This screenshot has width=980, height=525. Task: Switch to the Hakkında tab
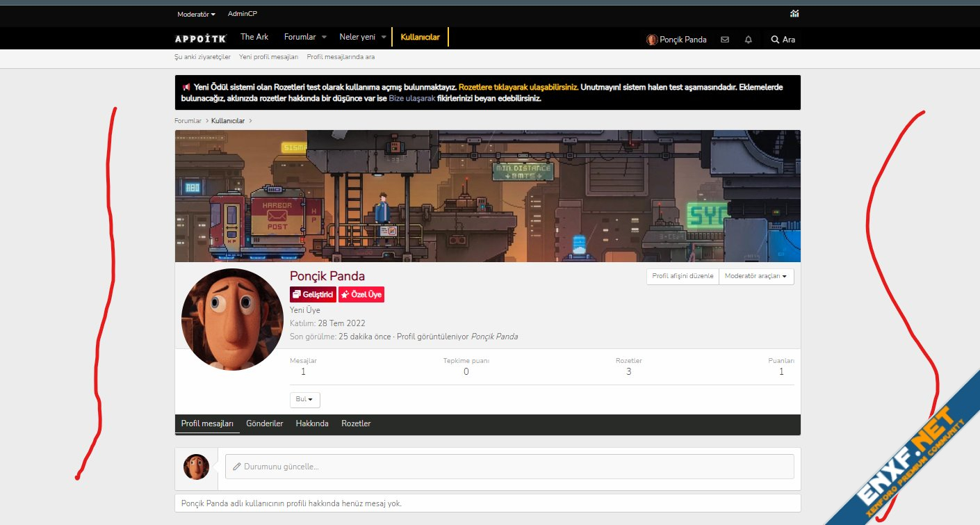tap(312, 423)
